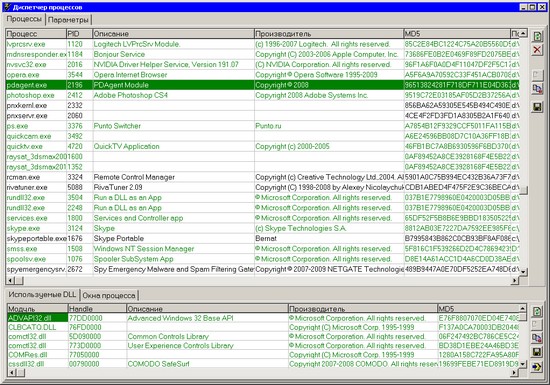The width and height of the screenshot is (550, 385).
Task: Select ADVAPI32.dll in the module list
Action: [x=263, y=318]
